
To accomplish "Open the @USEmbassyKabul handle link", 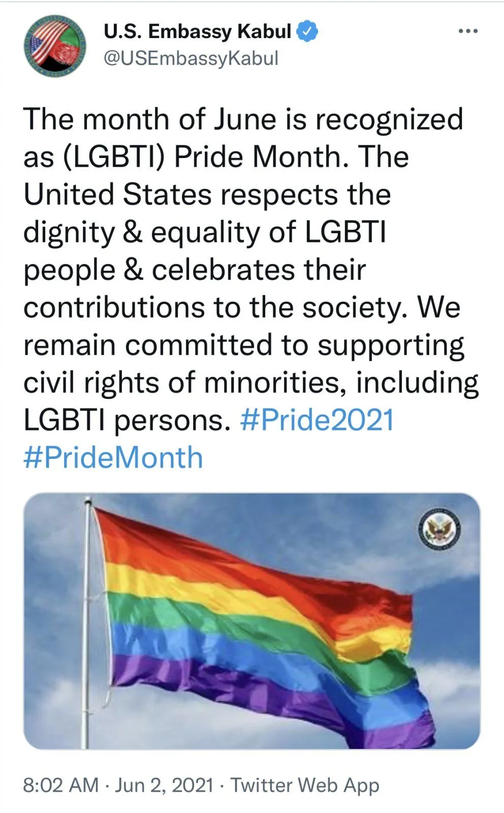I will coord(191,58).
